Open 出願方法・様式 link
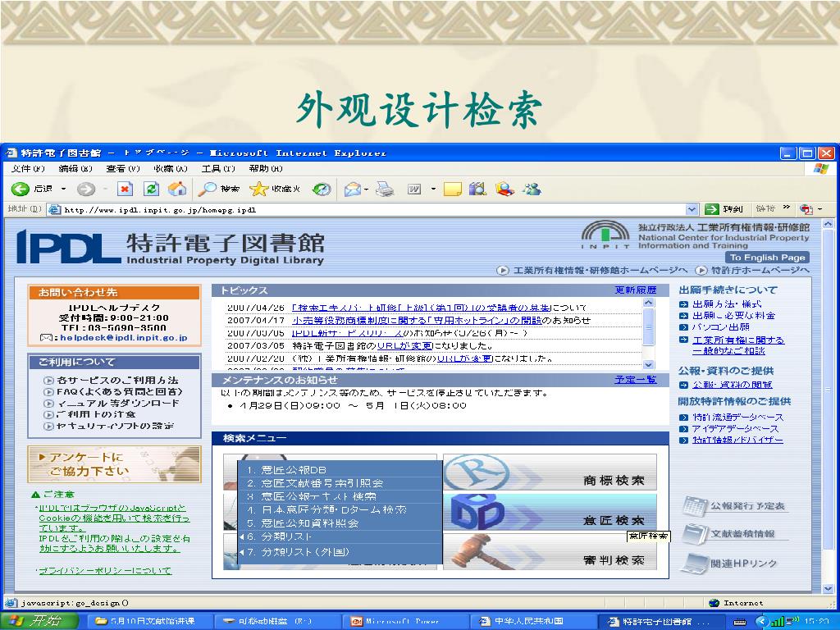Image resolution: width=840 pixels, height=630 pixels. 727,304
